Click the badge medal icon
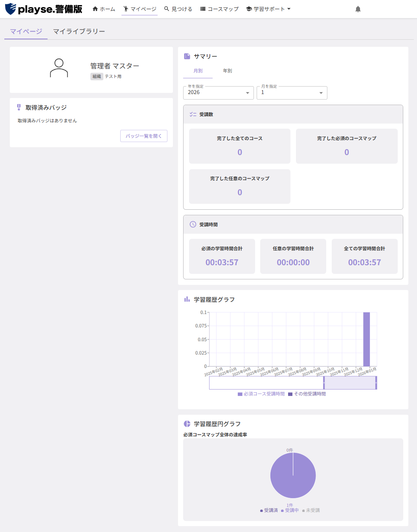The width and height of the screenshot is (417, 532). [19, 107]
